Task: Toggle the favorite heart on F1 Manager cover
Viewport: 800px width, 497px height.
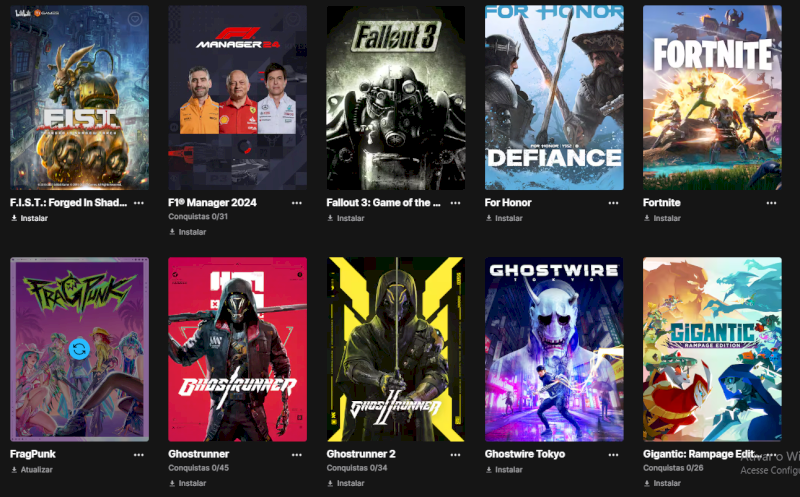Action: 293,19
